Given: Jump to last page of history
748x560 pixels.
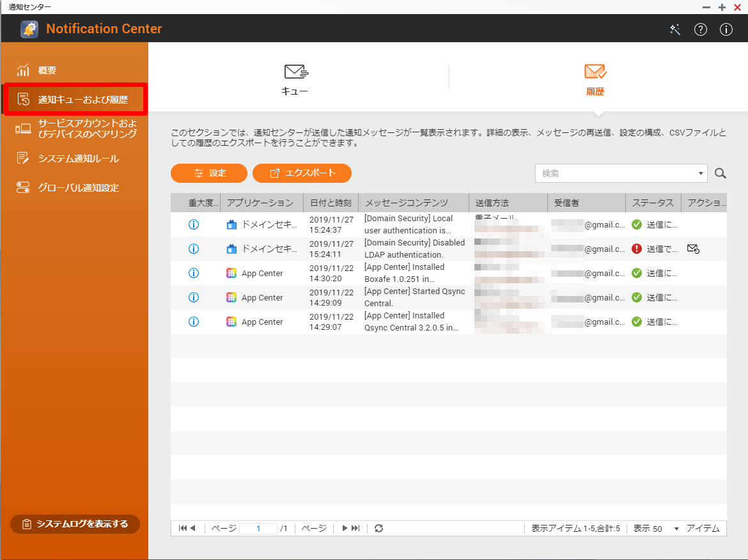Looking at the screenshot, I should pos(355,528).
